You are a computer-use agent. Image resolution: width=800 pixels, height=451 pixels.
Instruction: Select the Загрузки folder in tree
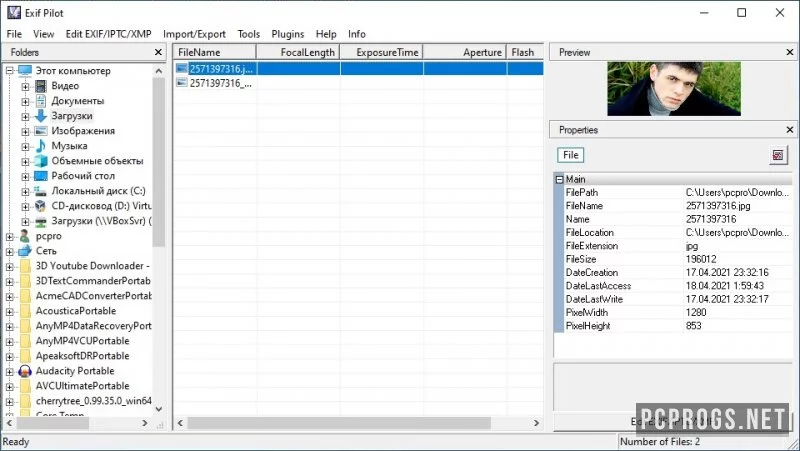72,116
